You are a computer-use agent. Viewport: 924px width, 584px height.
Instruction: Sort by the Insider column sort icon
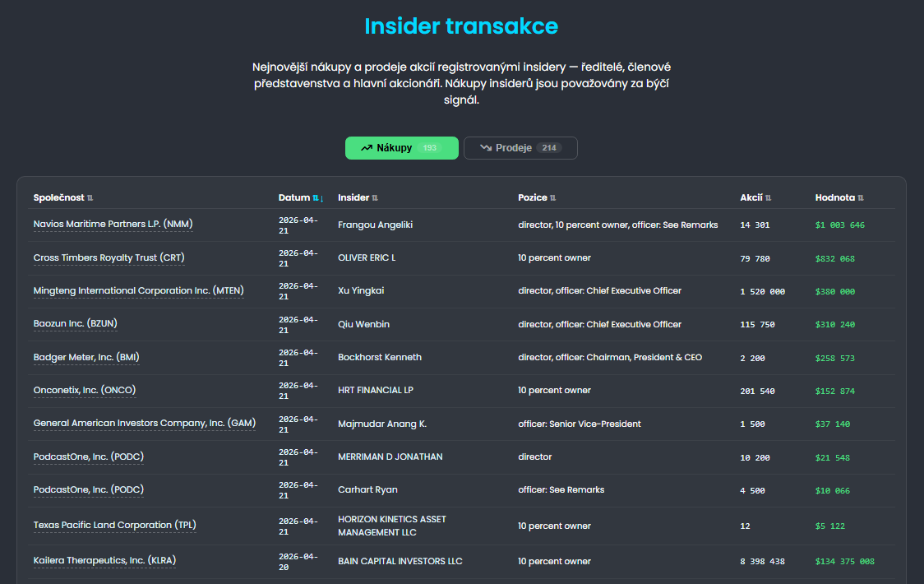tap(375, 198)
